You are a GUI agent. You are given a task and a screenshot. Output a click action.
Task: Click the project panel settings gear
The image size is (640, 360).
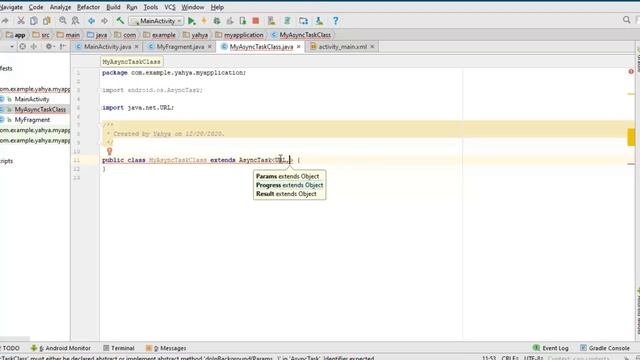tap(49, 47)
